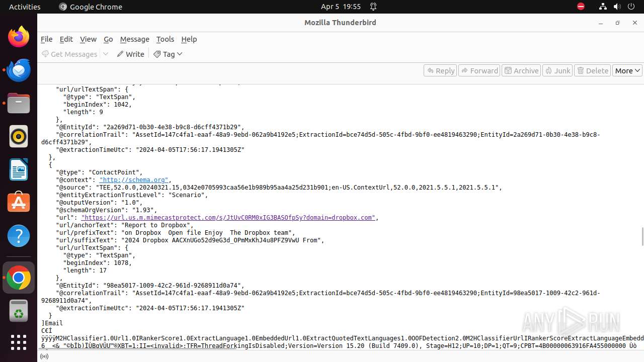Viewport: 644px width, 362px height.
Task: Click the message pane vertical scrollbar
Action: click(x=641, y=236)
